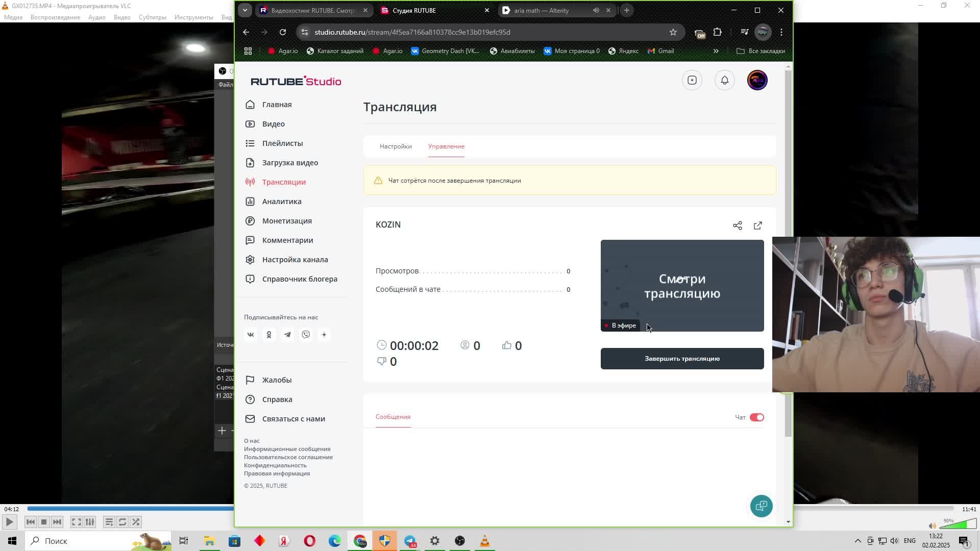Click the share stream icon

click(x=737, y=226)
